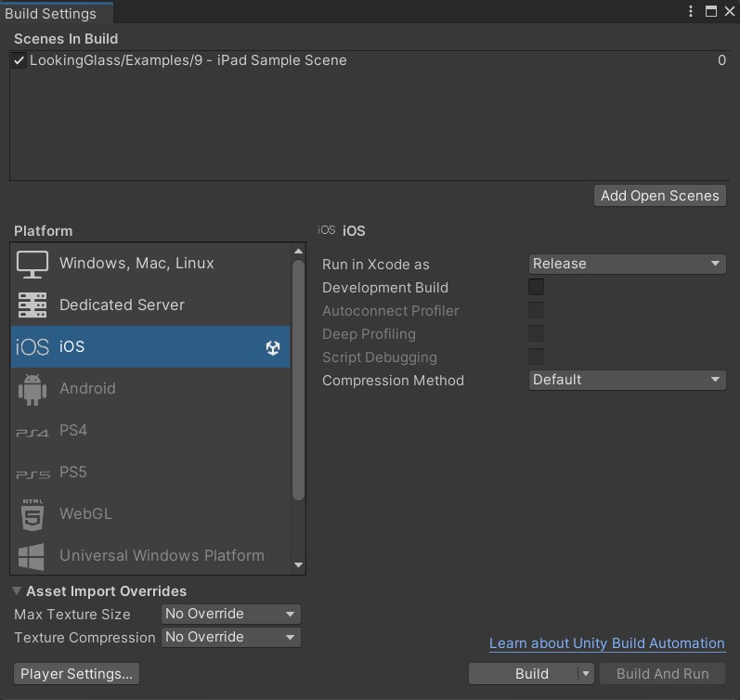Uncheck the iPad Sample Scene checkbox

click(19, 61)
